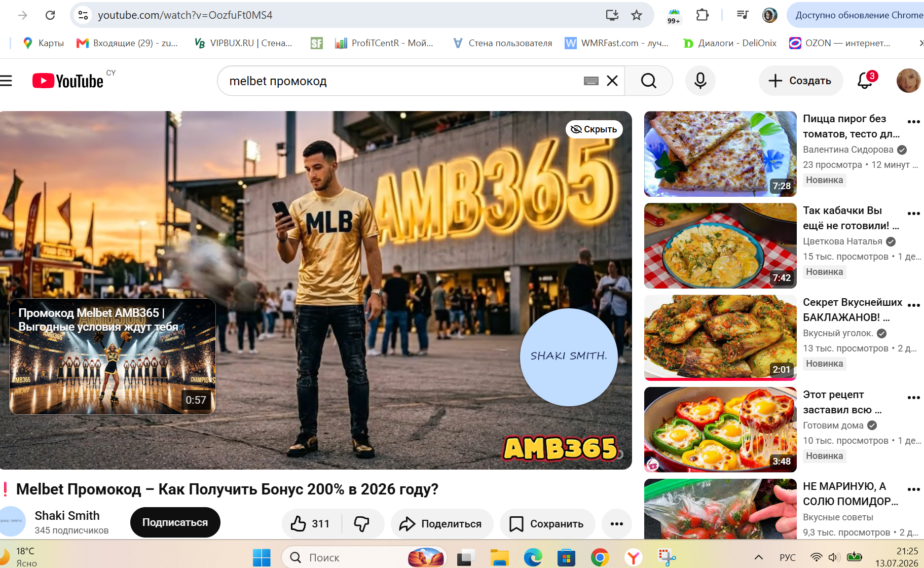The image size is (924, 568).
Task: Switch keyboard language РУС indicator
Action: (788, 557)
